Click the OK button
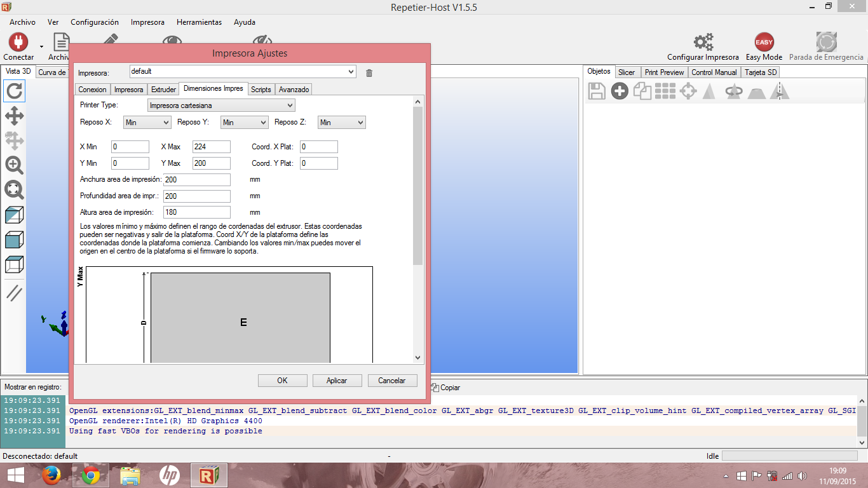 [283, 381]
